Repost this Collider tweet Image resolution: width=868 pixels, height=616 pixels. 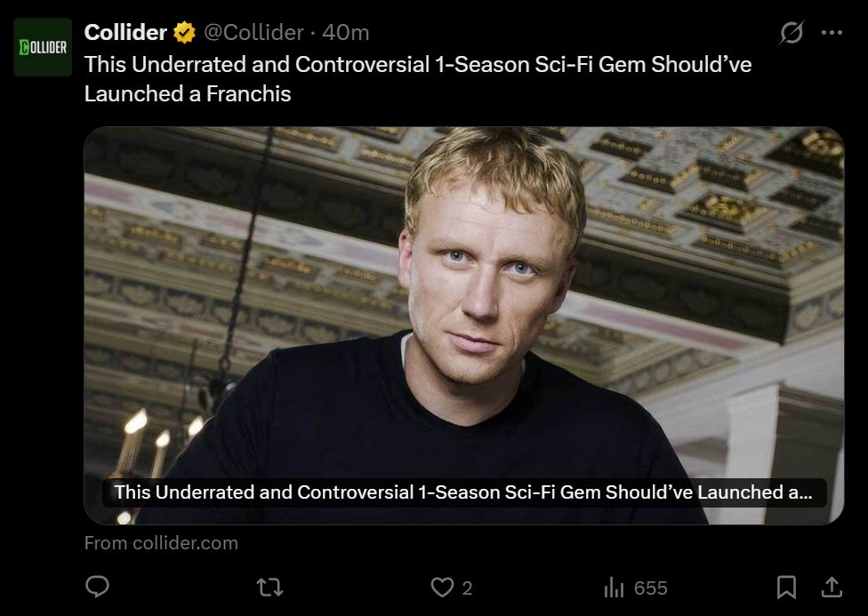270,588
